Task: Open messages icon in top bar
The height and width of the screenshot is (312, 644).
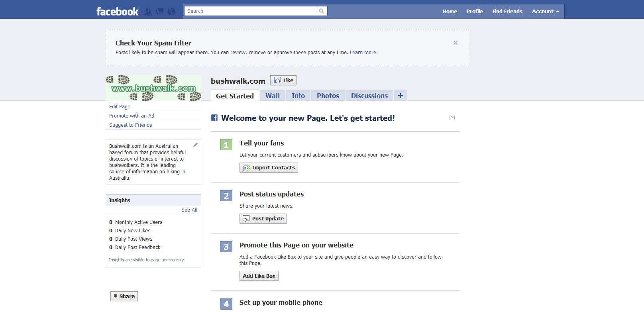Action: (x=160, y=12)
